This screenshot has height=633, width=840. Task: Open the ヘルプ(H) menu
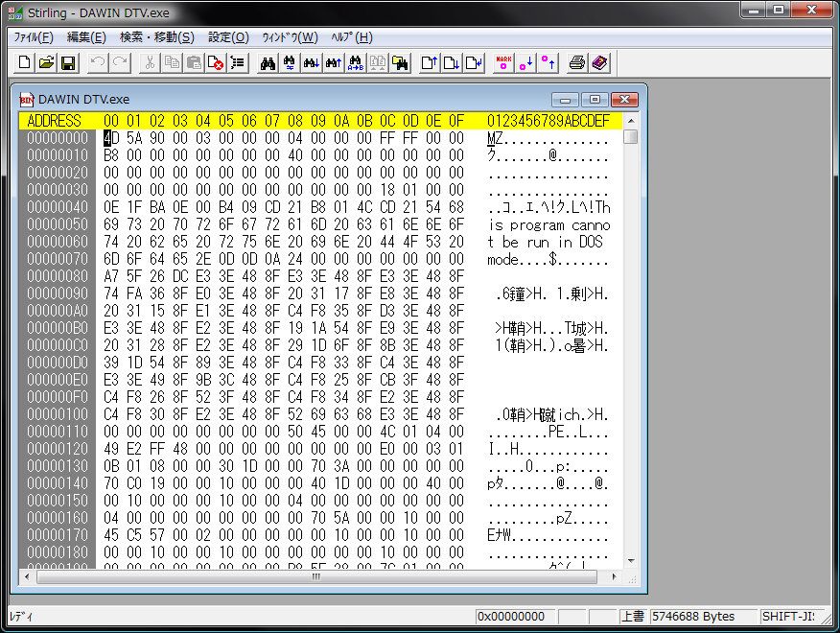351,37
